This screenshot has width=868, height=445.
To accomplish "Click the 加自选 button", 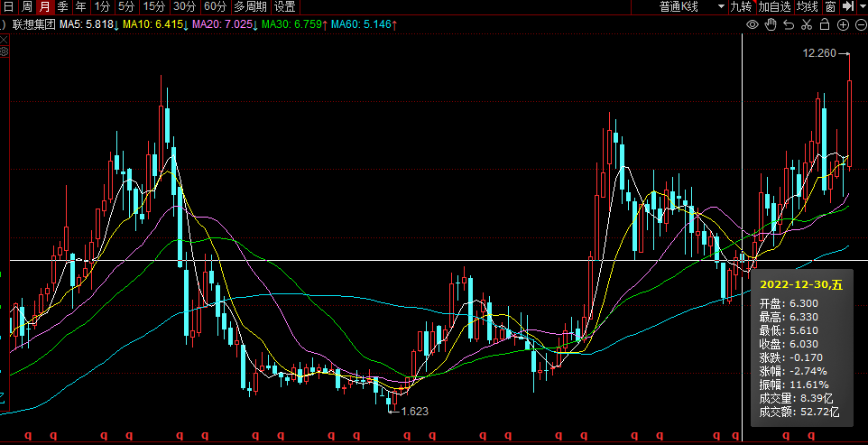I will [774, 6].
